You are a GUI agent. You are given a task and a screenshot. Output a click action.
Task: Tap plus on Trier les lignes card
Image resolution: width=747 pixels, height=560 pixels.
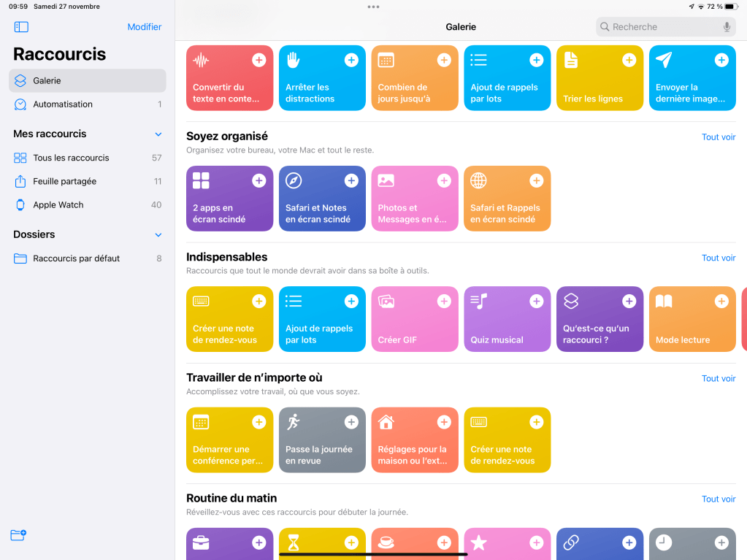[x=629, y=60]
